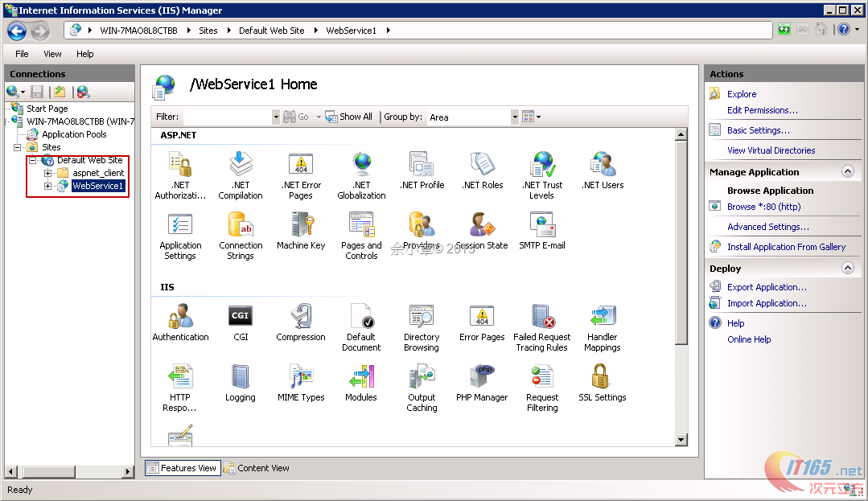Open the Help menu
868x501 pixels.
[84, 54]
